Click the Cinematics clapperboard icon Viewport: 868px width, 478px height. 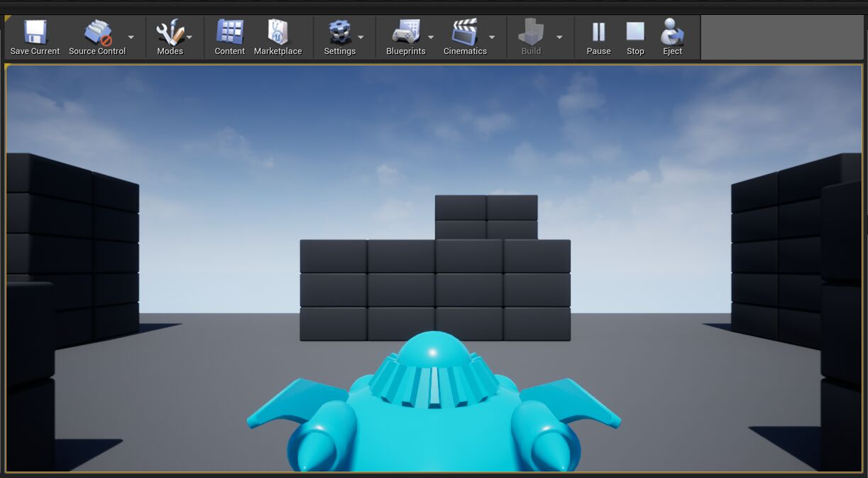[465, 33]
